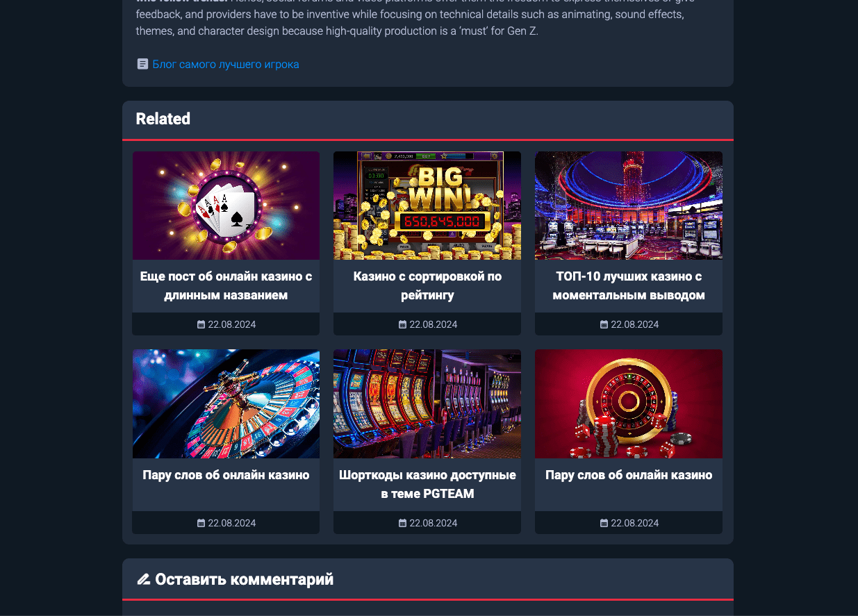Open Пару слов об онлайн казино under roulette wheel
The height and width of the screenshot is (616, 858).
(226, 475)
